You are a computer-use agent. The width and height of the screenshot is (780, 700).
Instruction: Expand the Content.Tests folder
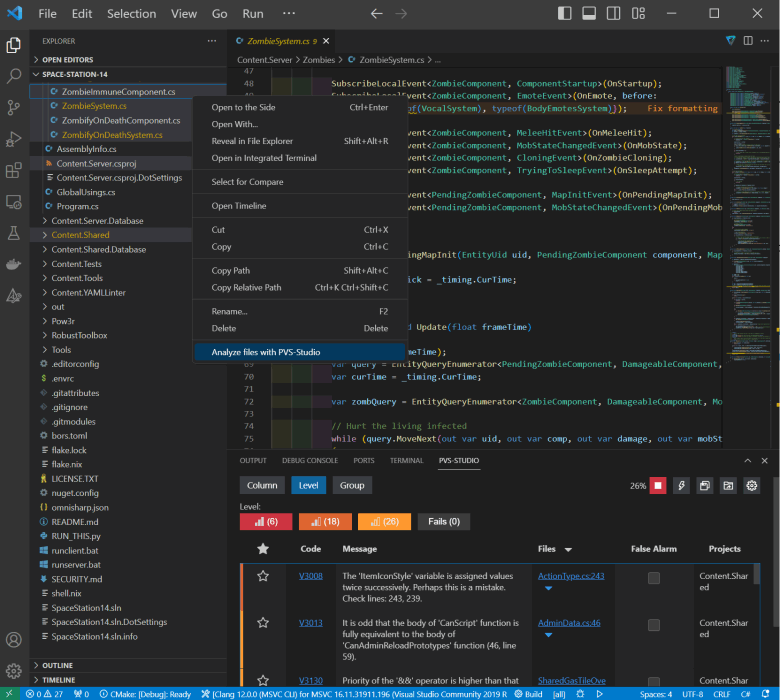pyautogui.click(x=76, y=264)
